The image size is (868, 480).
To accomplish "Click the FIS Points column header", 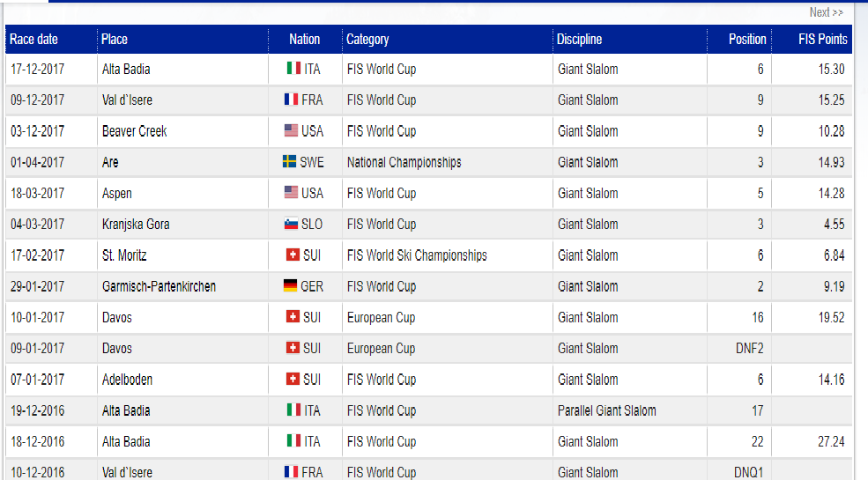I will 822,40.
